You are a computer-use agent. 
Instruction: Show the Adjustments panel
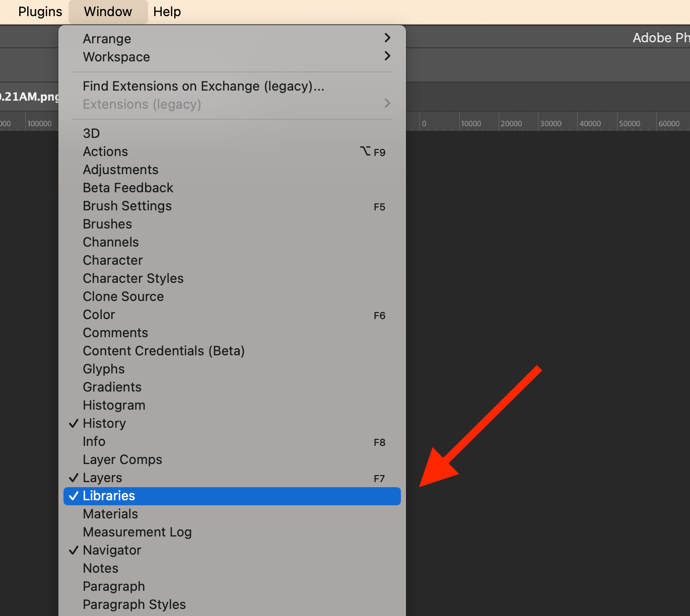point(232,170)
